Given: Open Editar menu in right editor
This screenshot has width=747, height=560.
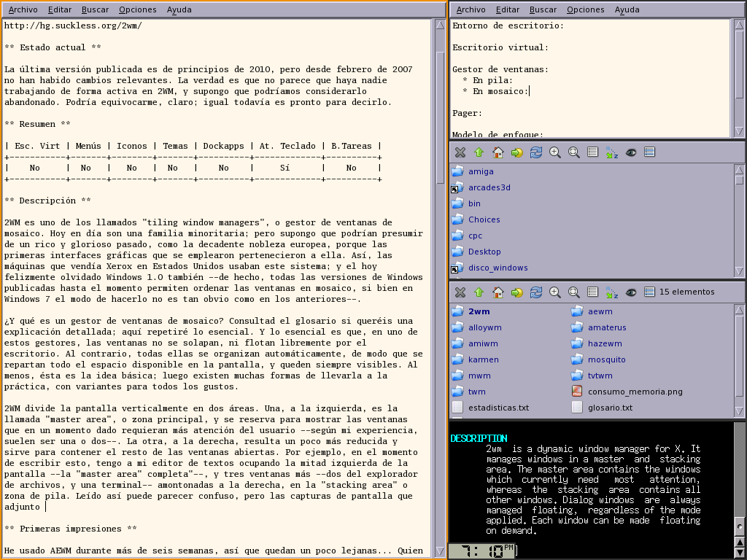Looking at the screenshot, I should pos(508,9).
